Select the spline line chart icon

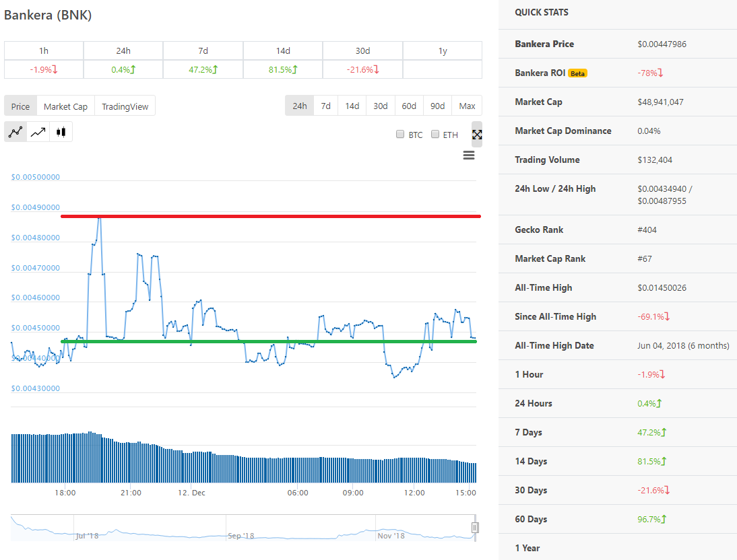15,132
